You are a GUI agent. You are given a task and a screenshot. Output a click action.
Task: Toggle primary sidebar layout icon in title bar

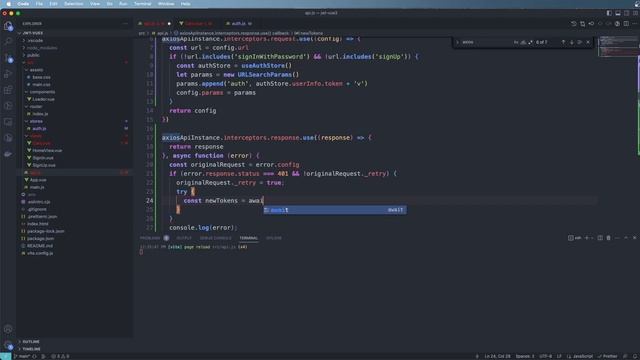(x=609, y=13)
